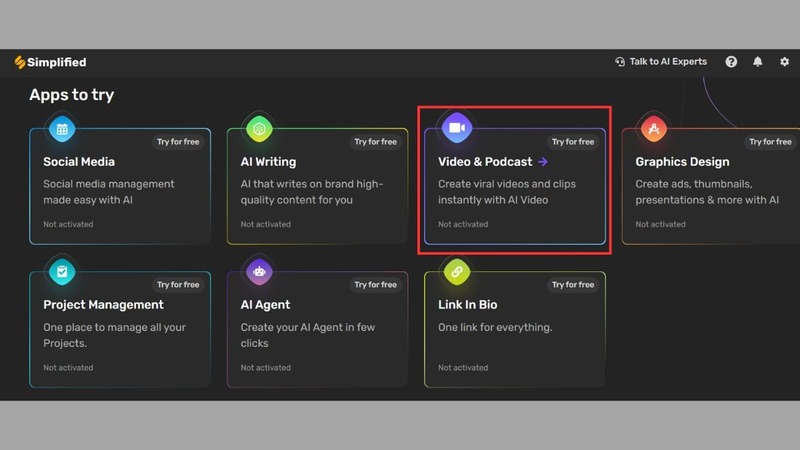Open Talk to AI Experts
This screenshot has height=450, width=800.
click(661, 62)
